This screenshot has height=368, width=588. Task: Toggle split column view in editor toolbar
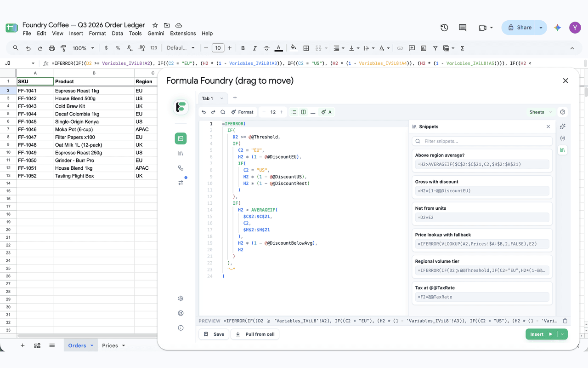pos(303,112)
